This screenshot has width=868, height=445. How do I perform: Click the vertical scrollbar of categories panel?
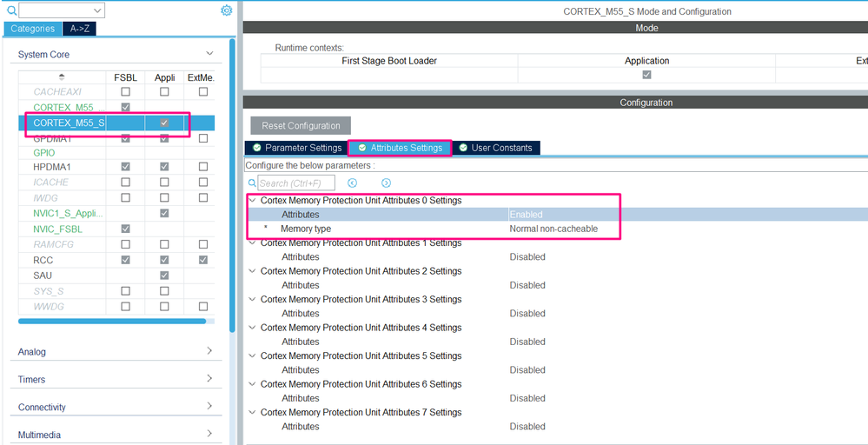click(233, 185)
